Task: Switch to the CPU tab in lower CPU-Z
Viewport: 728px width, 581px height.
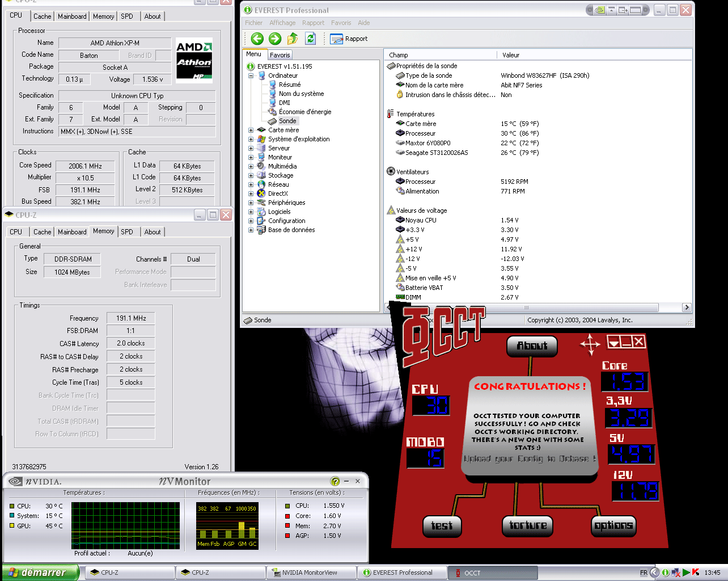Action: [16, 232]
